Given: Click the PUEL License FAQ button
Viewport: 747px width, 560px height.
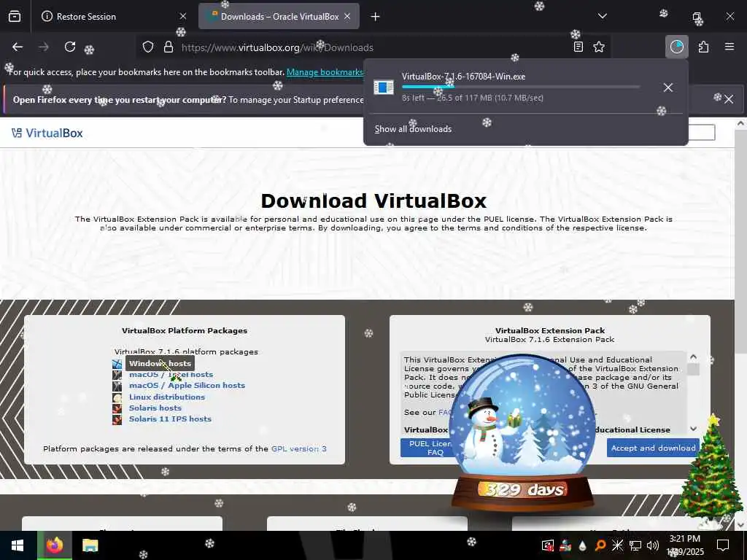Looking at the screenshot, I should pyautogui.click(x=427, y=448).
